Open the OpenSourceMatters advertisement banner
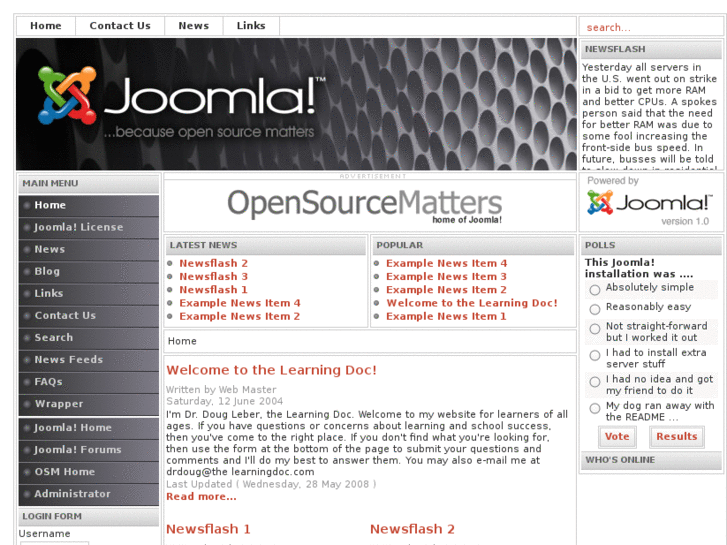Screen dimensions: 727x545 [364, 206]
